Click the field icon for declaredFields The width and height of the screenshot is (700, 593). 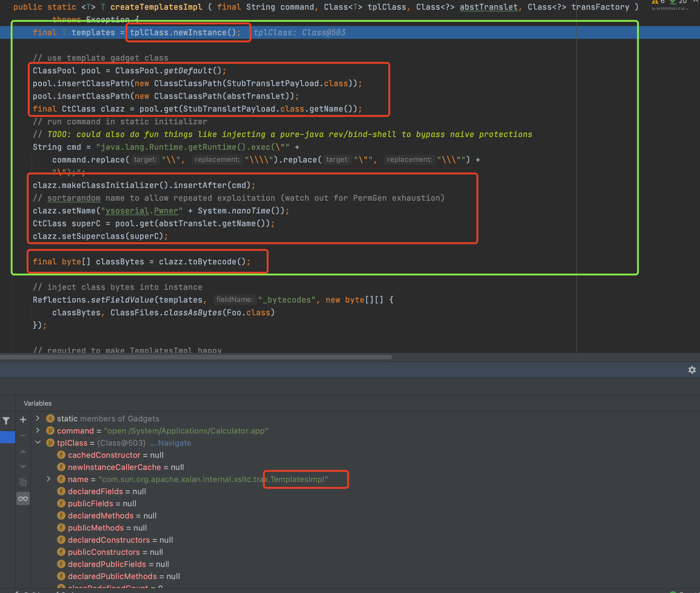click(61, 491)
